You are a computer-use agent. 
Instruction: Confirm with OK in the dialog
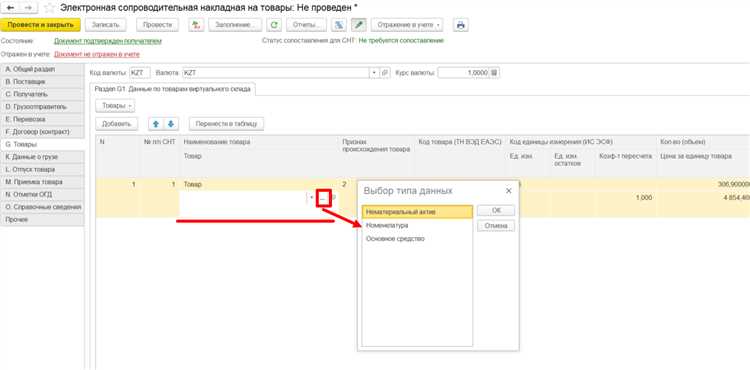pyautogui.click(x=496, y=211)
